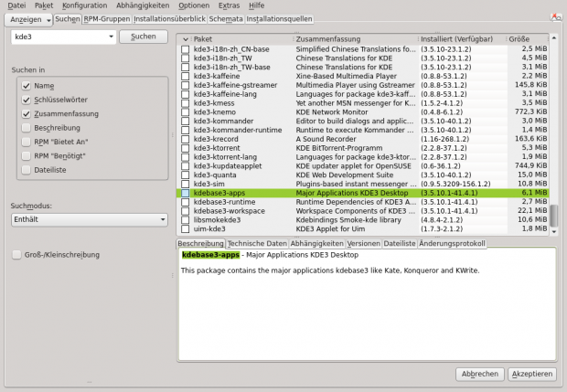The height and width of the screenshot is (392, 567).
Task: Open the Konfiguration menu
Action: [85, 5]
